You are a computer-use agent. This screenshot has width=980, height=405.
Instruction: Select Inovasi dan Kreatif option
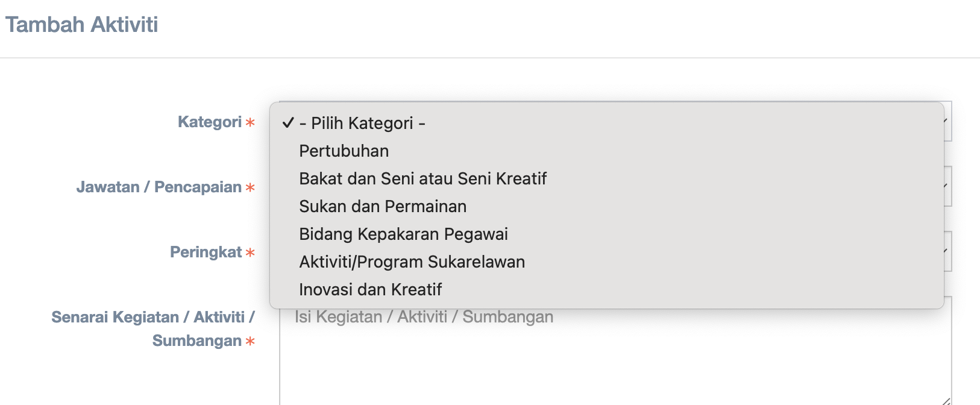(370, 289)
